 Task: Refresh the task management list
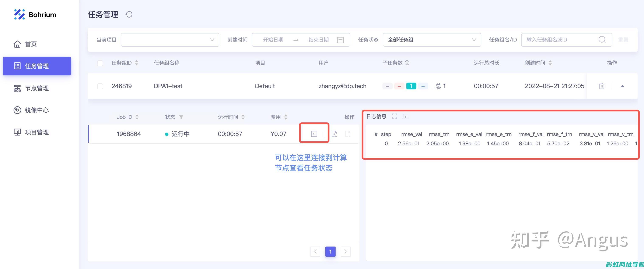(129, 14)
